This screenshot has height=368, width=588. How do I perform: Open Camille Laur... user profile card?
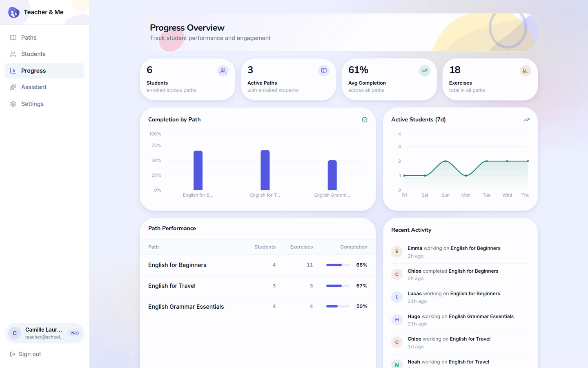pos(45,333)
